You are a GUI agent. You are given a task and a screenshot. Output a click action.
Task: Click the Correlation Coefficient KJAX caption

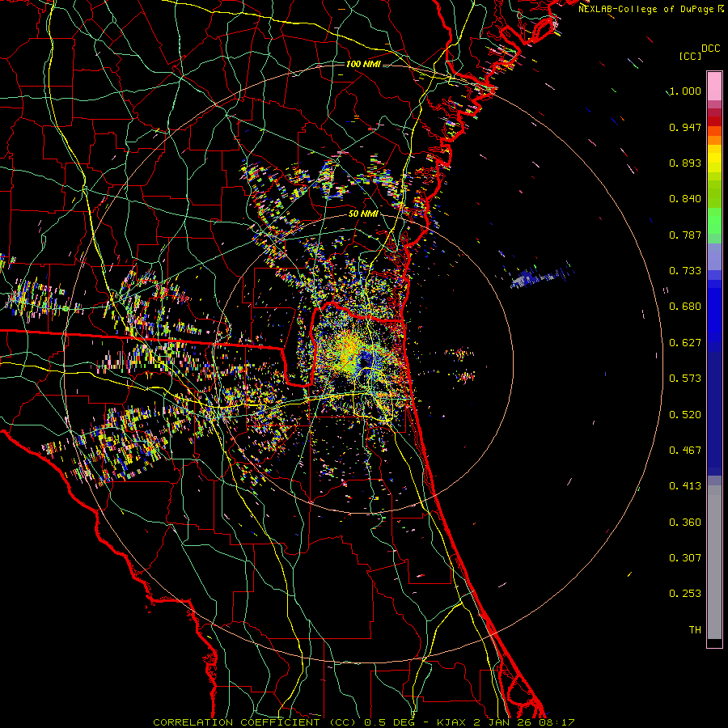click(x=364, y=722)
